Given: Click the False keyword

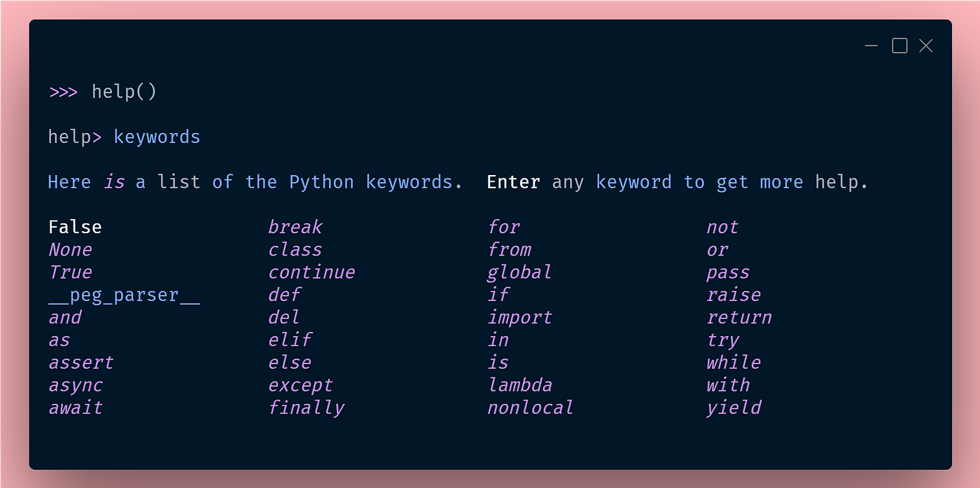Looking at the screenshot, I should (x=74, y=227).
